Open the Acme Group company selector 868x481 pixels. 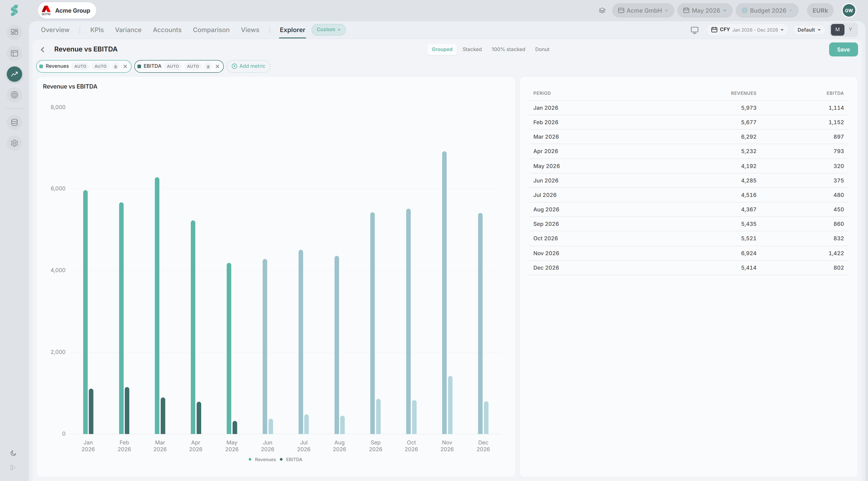tap(67, 10)
